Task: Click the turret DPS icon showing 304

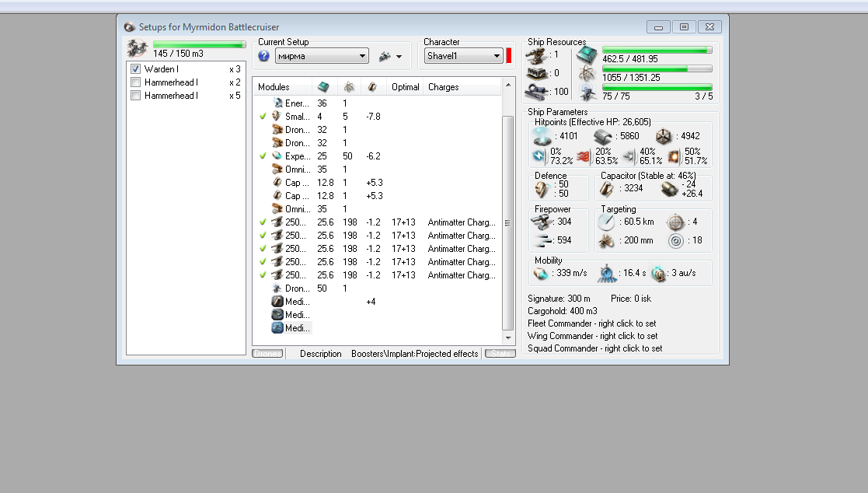Action: 542,222
